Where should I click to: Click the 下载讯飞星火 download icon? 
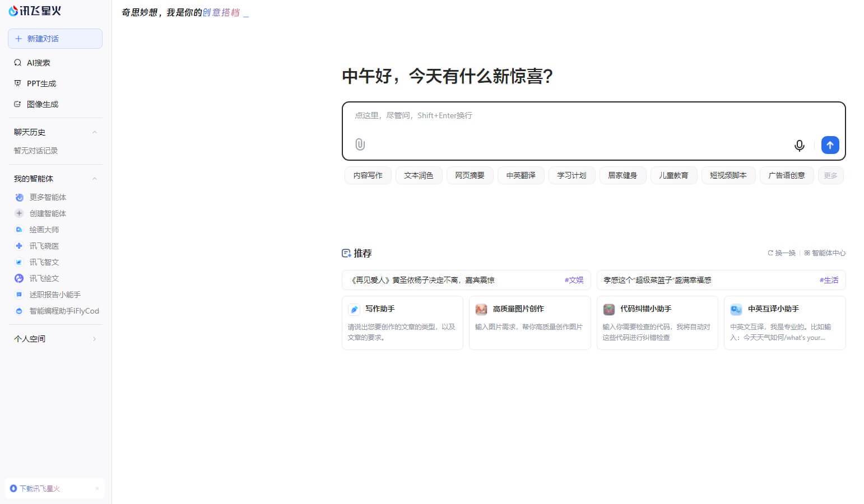click(x=13, y=488)
